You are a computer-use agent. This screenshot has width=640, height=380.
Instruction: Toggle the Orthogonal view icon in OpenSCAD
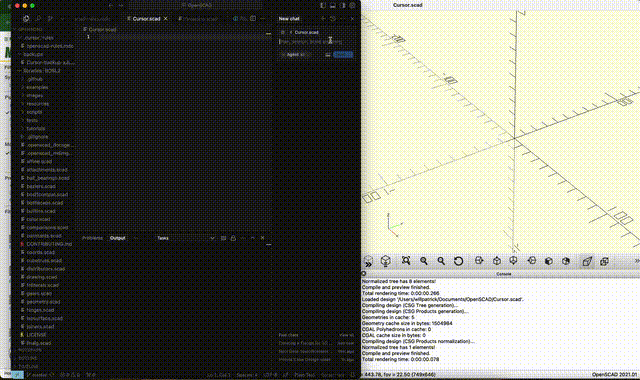[x=604, y=261]
